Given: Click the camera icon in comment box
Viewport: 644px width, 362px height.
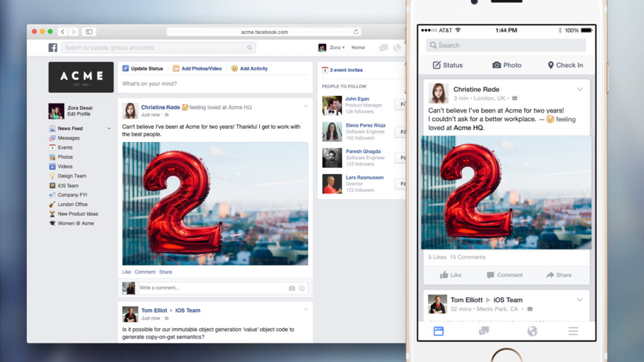Looking at the screenshot, I should click(292, 288).
